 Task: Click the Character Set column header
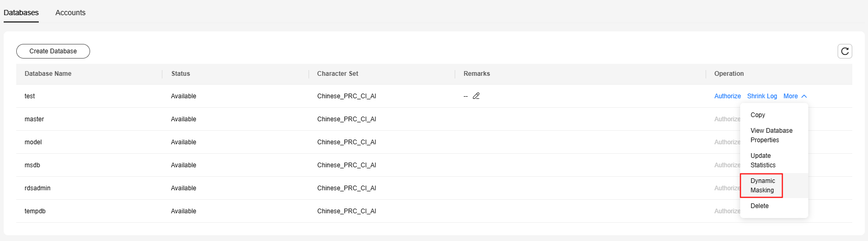[x=337, y=74]
